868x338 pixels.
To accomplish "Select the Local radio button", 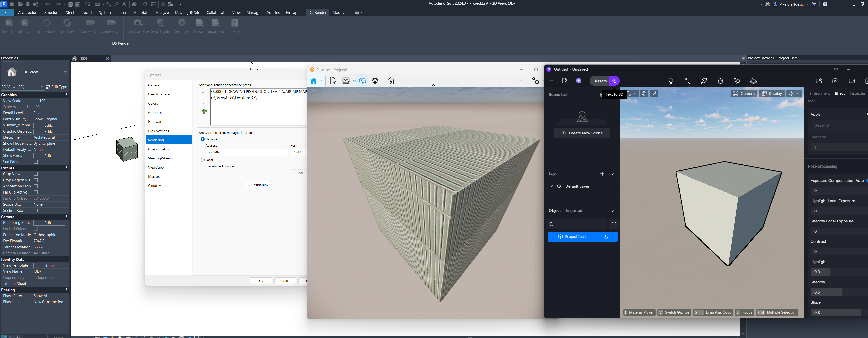I will pyautogui.click(x=202, y=160).
